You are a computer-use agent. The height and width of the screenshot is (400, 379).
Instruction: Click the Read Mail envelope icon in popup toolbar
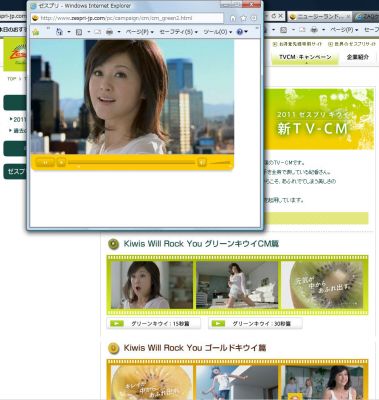pos(97,32)
